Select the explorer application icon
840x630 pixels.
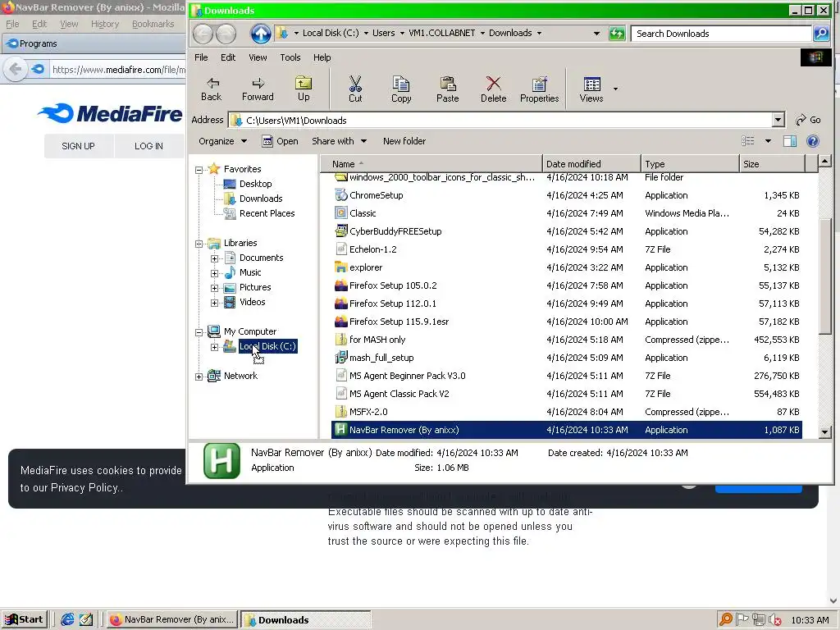click(340, 267)
